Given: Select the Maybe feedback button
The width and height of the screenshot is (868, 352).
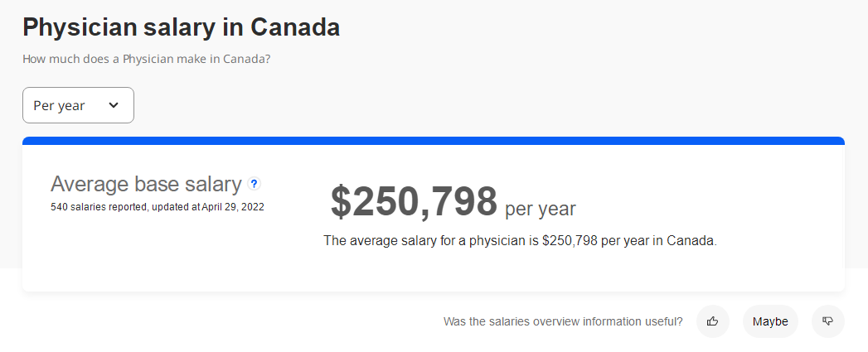Looking at the screenshot, I should point(770,321).
